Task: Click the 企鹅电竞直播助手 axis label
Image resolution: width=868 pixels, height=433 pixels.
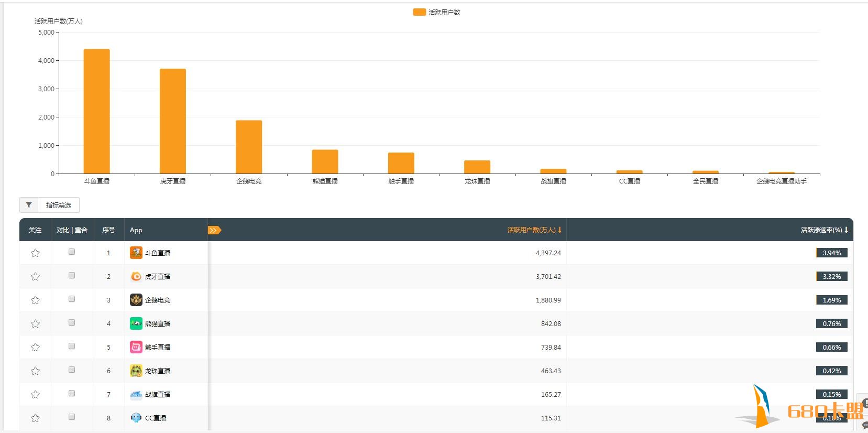Action: (782, 181)
